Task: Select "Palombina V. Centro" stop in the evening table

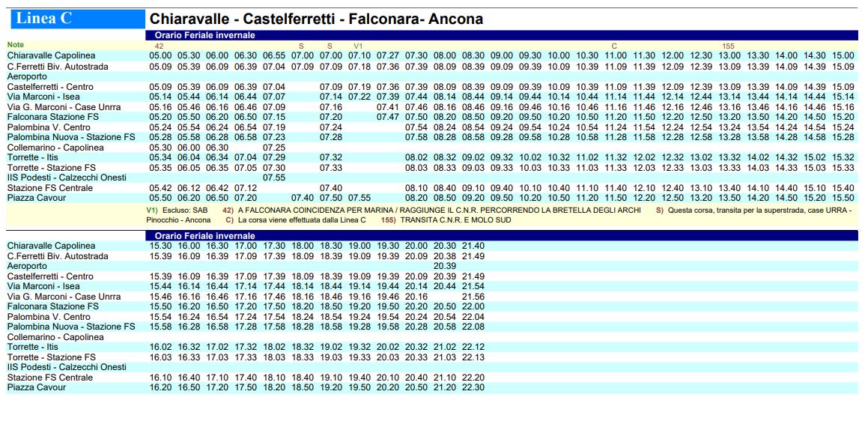Action: point(49,317)
